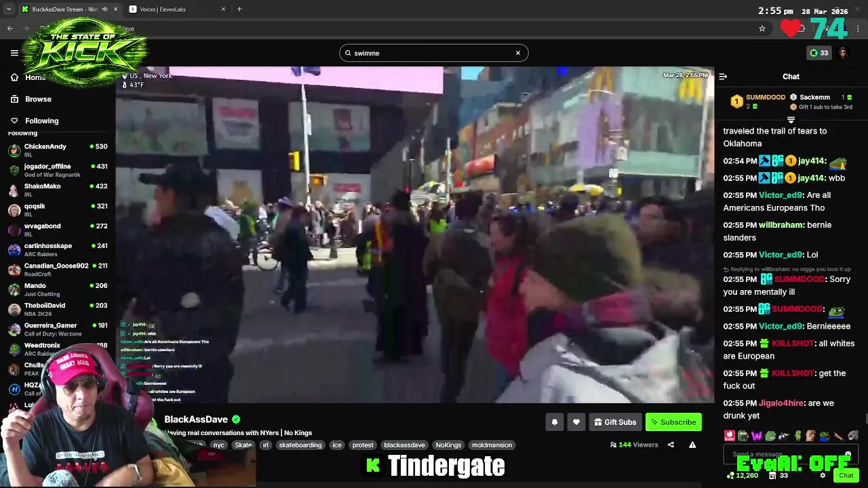Open the browser three-dot menu
The width and height of the screenshot is (868, 488).
click(859, 28)
